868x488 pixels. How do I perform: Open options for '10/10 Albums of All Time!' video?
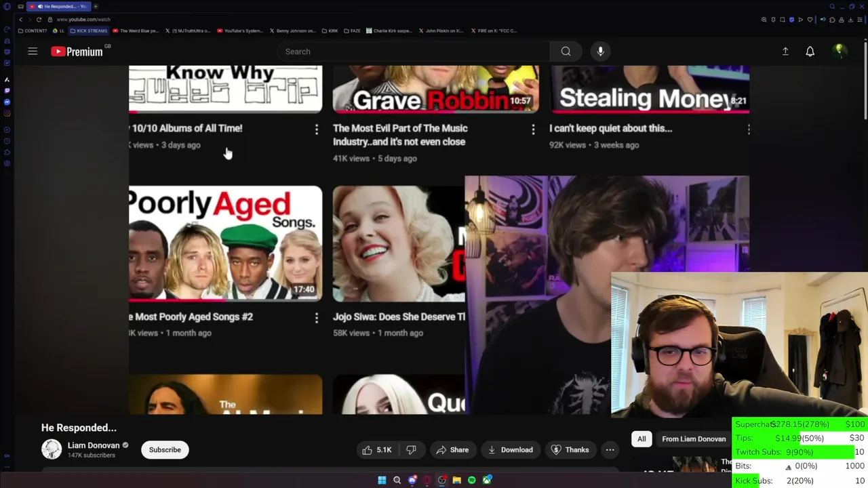pyautogui.click(x=316, y=129)
